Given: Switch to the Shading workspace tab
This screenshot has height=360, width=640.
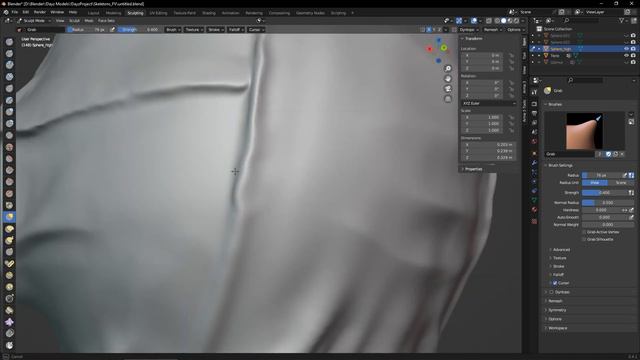Looking at the screenshot, I should pos(209,13).
